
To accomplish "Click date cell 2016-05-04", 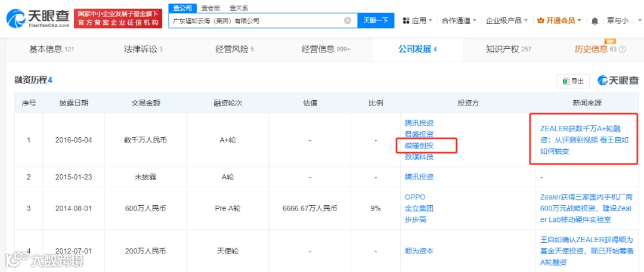I will [73, 140].
